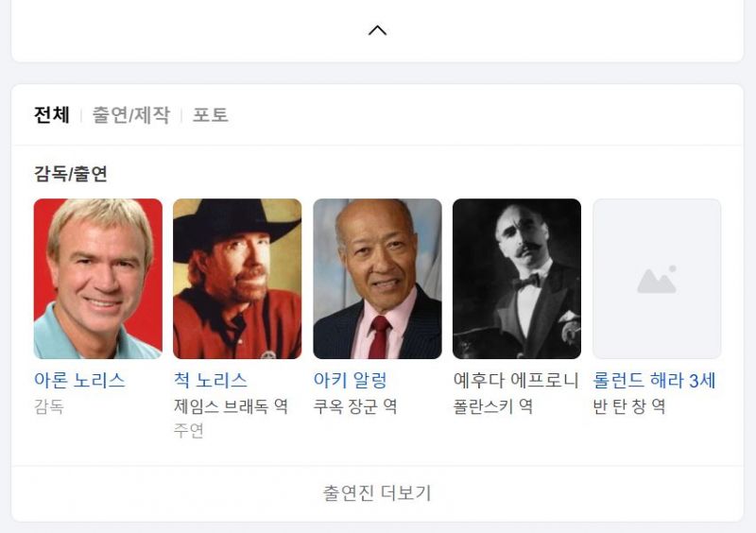Click the 쿠옥 장군 역 role text
Viewport: 756px width, 533px height.
[355, 406]
